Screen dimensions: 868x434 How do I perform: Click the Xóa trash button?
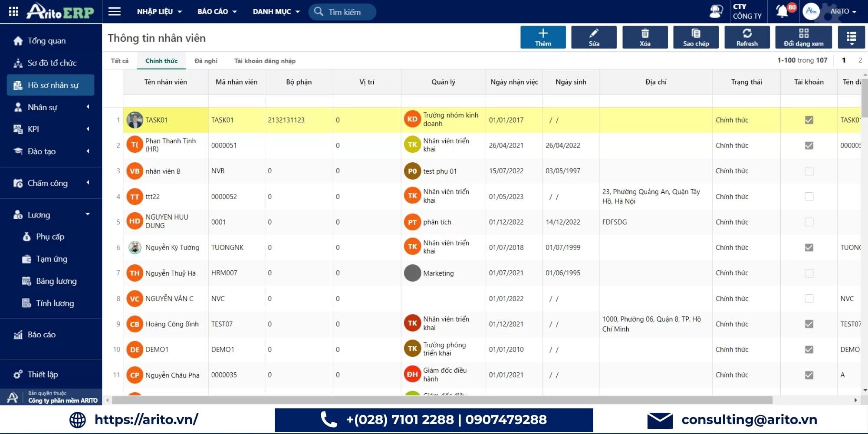coord(645,37)
